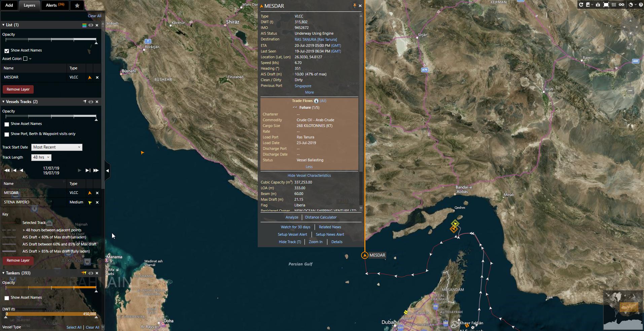Viewport: 644px width, 331px height.
Task: Switch map to full screen view
Action: 606,5
